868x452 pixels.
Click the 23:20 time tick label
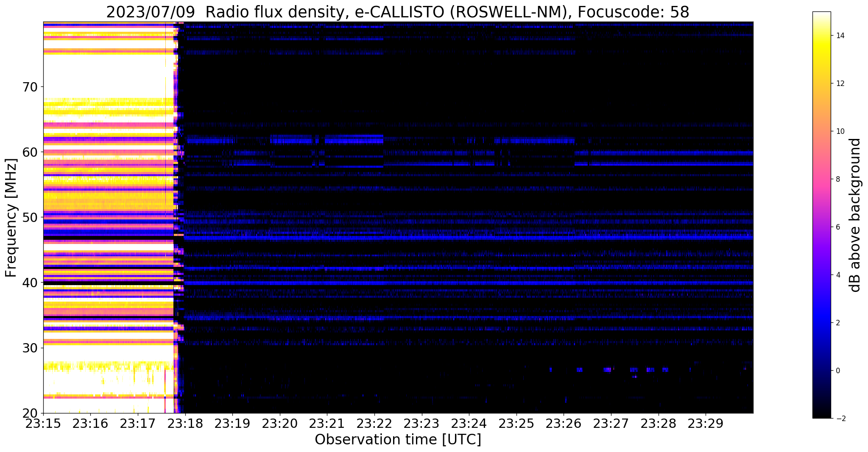[x=280, y=424]
